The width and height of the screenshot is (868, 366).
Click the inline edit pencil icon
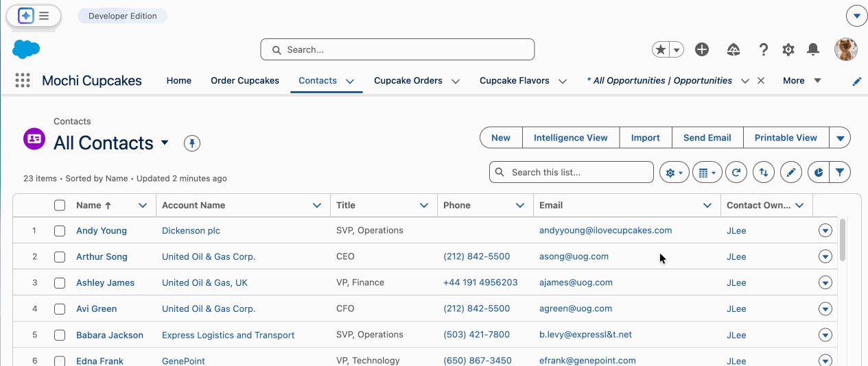point(791,173)
